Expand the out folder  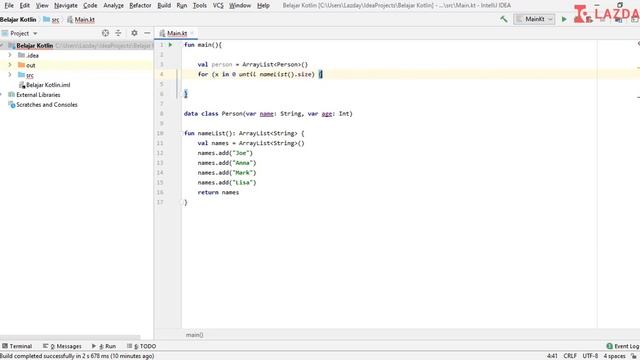click(10, 65)
